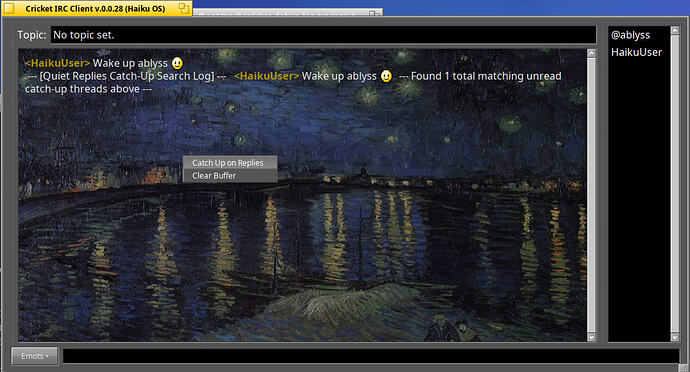Click user list scrollbar up arrow

[x=675, y=30]
